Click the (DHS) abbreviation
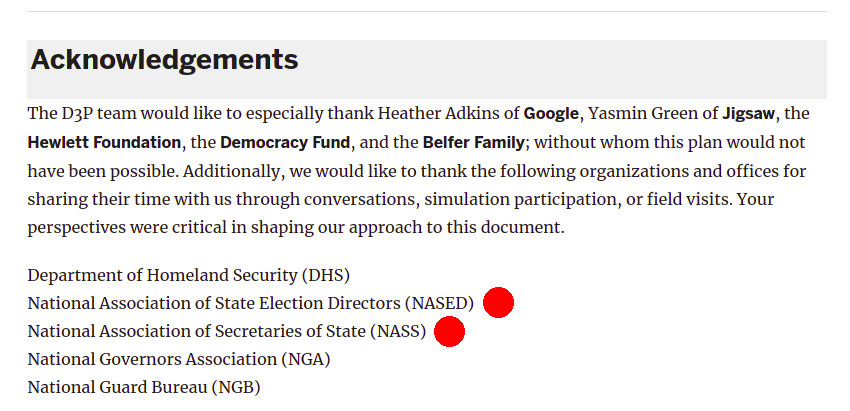 pyautogui.click(x=326, y=275)
